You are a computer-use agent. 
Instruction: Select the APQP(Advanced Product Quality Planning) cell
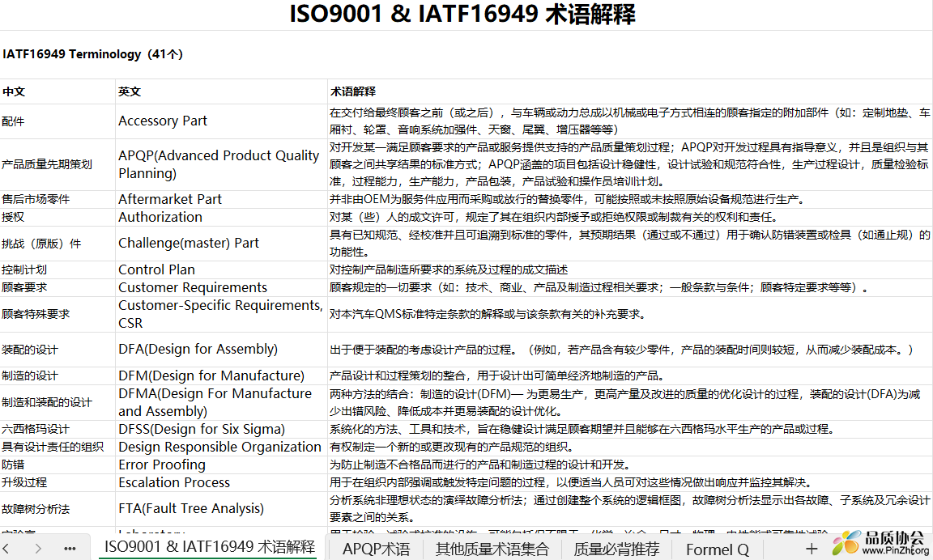tap(221, 164)
